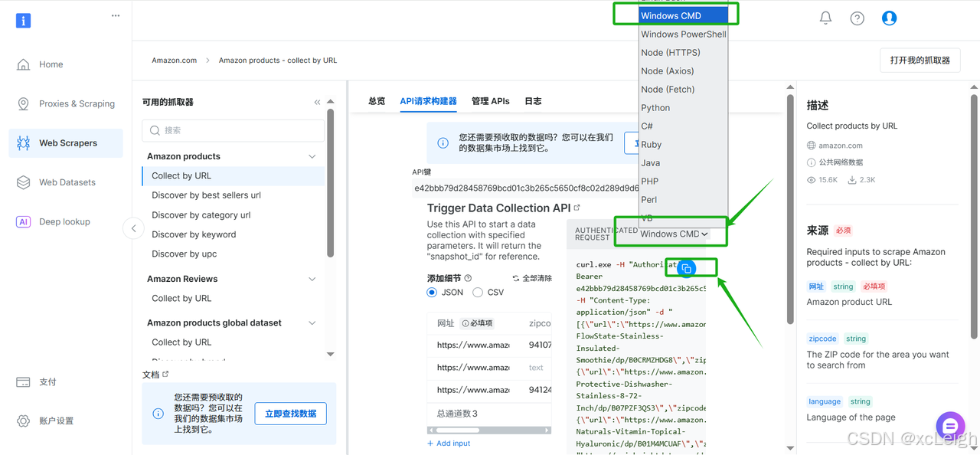Click 打开我的抓取器 button
980x455 pixels.
(920, 61)
